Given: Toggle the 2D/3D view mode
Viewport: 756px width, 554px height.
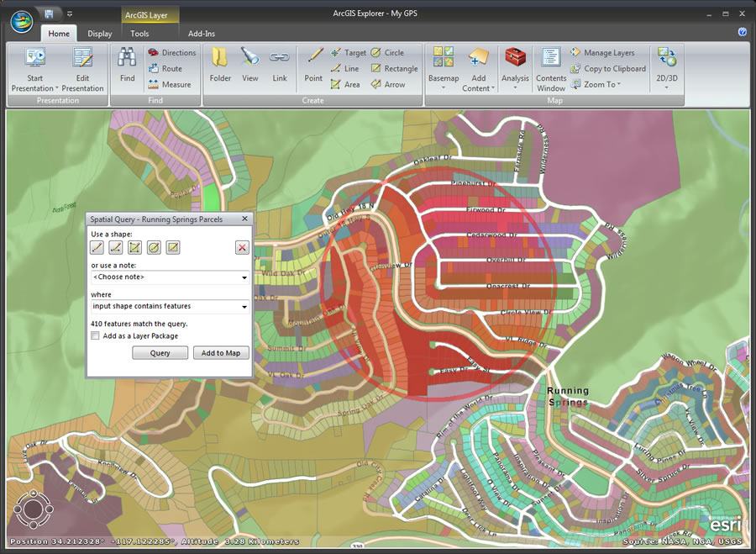Looking at the screenshot, I should click(666, 66).
